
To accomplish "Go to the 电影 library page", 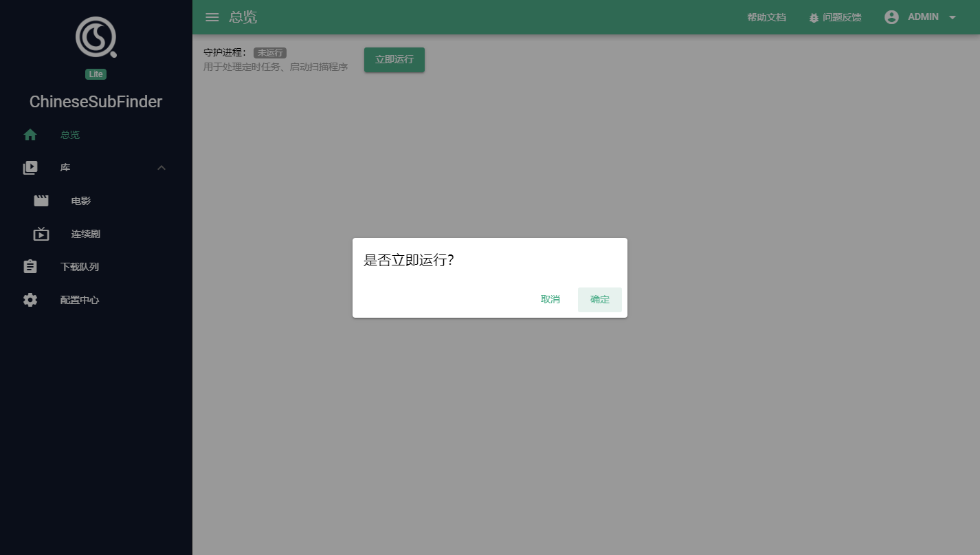I will tap(96, 201).
